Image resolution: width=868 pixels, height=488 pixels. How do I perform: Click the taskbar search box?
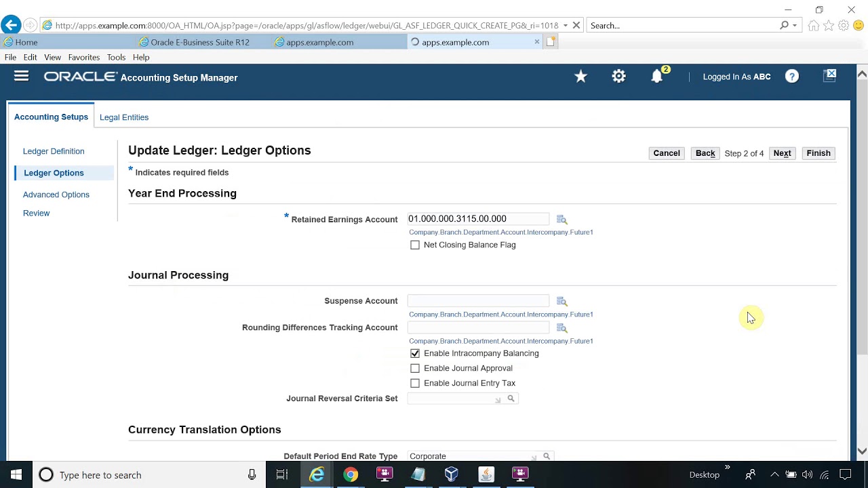click(148, 475)
